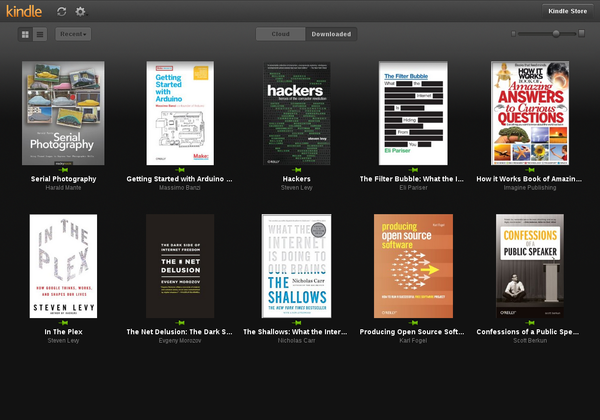The width and height of the screenshot is (600, 420).
Task: Click pin icon under Confessions of Public Speaker
Action: tap(530, 323)
